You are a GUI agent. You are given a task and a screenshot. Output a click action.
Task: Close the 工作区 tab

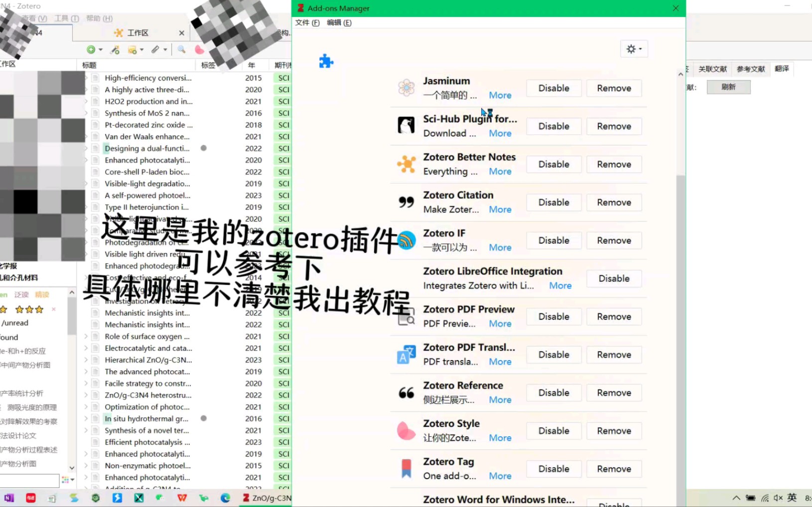coord(181,33)
